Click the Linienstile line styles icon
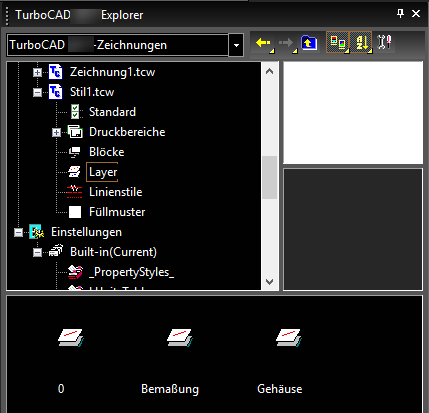 [x=74, y=192]
